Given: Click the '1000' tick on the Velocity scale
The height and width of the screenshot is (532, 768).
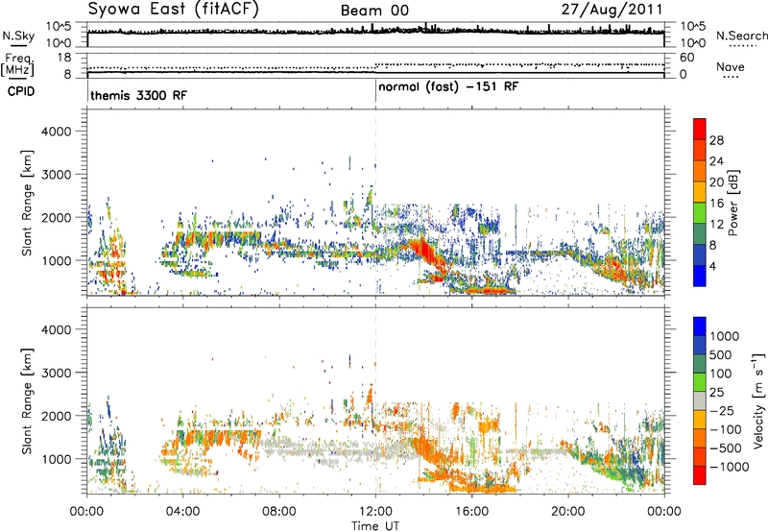Looking at the screenshot, I should [725, 336].
